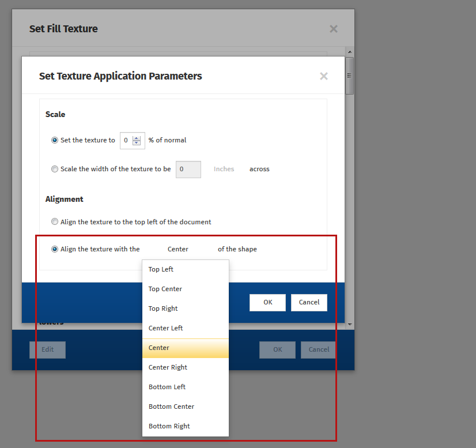Choose align texture to top left of document
Viewport: 476px width, 448px height.
pos(55,221)
